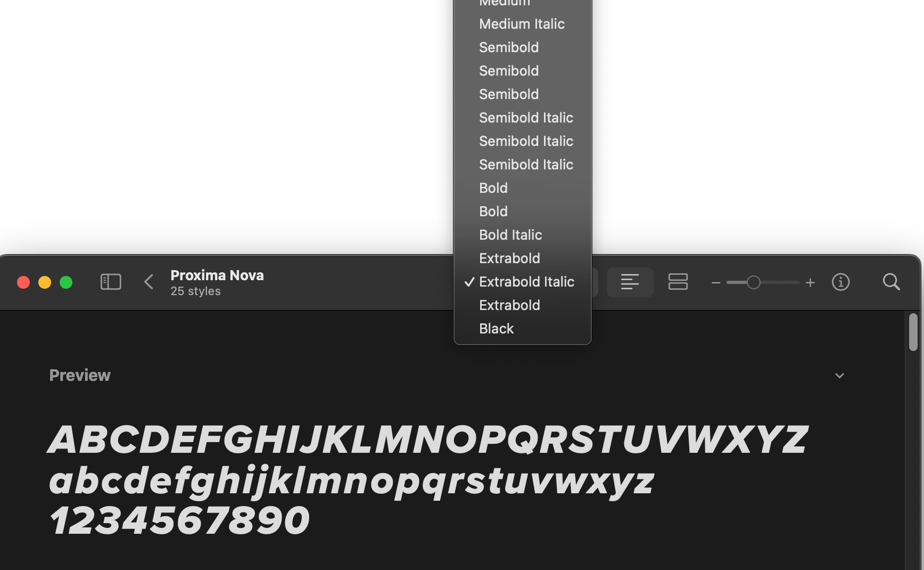Collapse the Preview section chevron
924x570 pixels.
click(x=839, y=376)
